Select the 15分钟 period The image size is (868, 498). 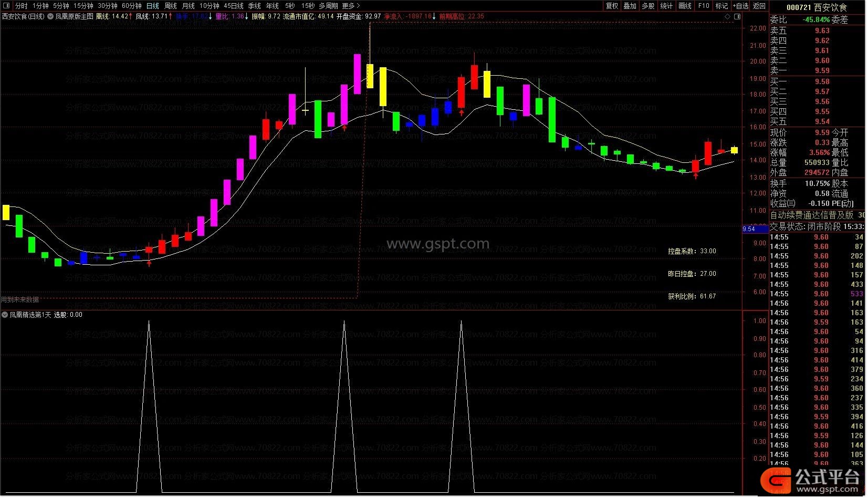tap(83, 6)
